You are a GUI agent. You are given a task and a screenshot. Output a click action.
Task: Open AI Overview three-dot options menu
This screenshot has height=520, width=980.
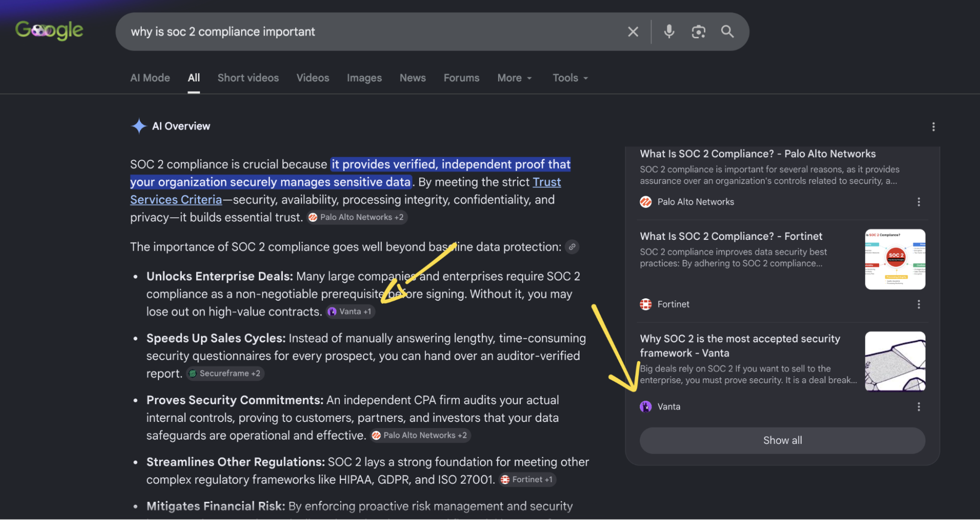(933, 127)
